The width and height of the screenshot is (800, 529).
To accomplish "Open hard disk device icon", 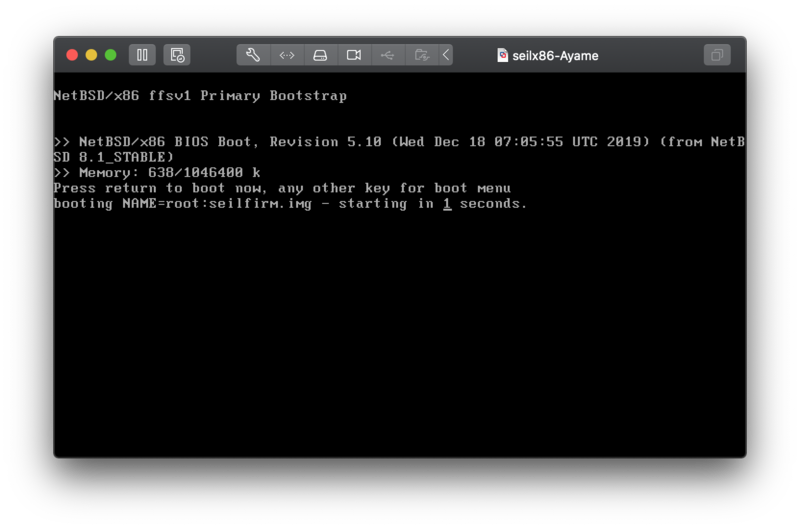I will point(320,55).
